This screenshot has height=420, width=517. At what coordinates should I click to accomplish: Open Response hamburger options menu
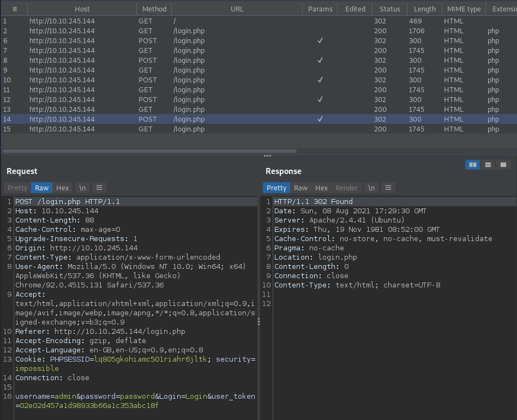click(388, 188)
